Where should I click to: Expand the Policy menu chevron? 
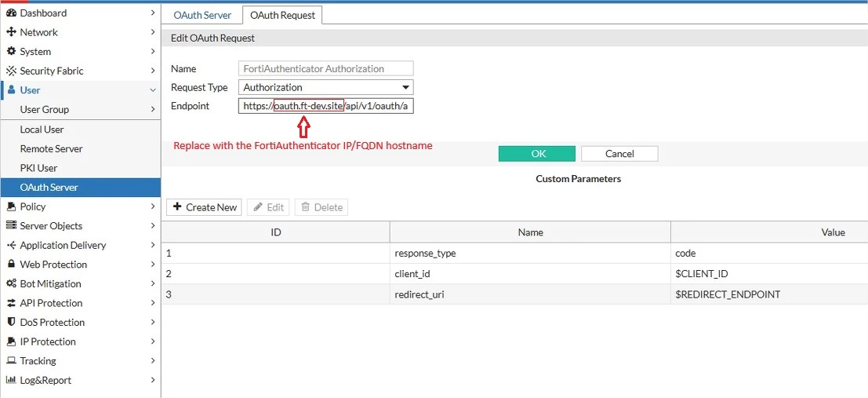click(x=153, y=206)
